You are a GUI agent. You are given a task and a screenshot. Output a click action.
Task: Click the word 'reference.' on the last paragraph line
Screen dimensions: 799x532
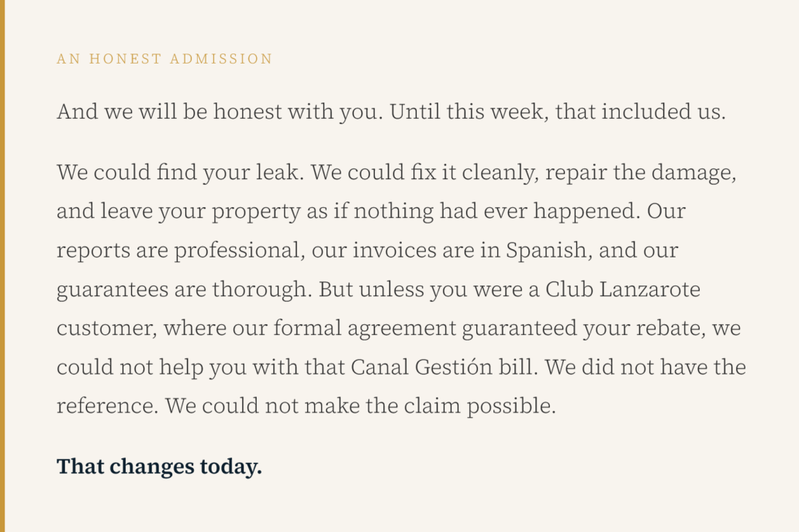pyautogui.click(x=107, y=406)
